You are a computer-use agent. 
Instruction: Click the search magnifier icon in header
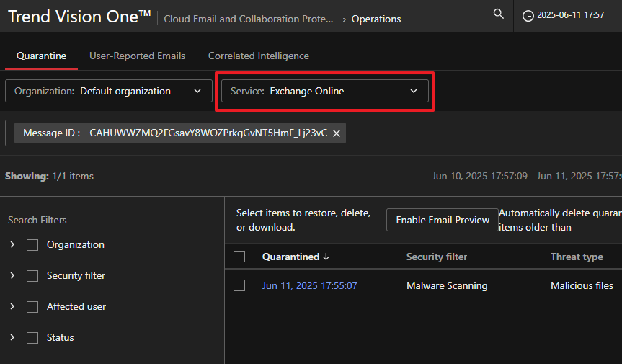(x=498, y=14)
